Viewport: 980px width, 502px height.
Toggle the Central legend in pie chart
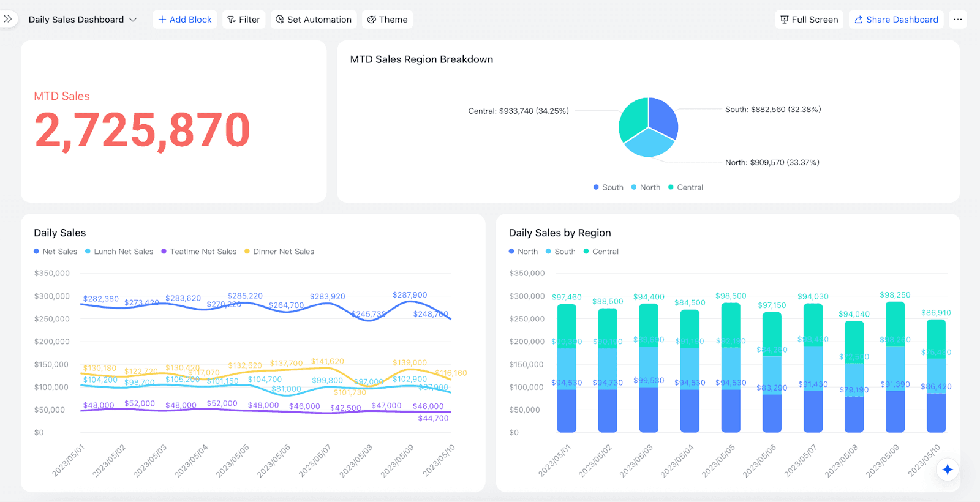tap(685, 187)
